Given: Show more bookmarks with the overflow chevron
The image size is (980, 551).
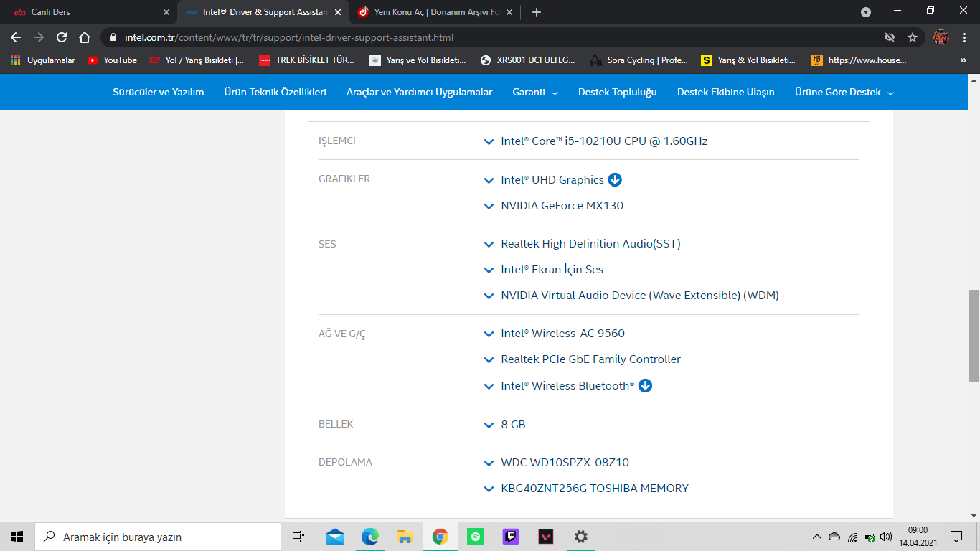Looking at the screenshot, I should pos(963,60).
